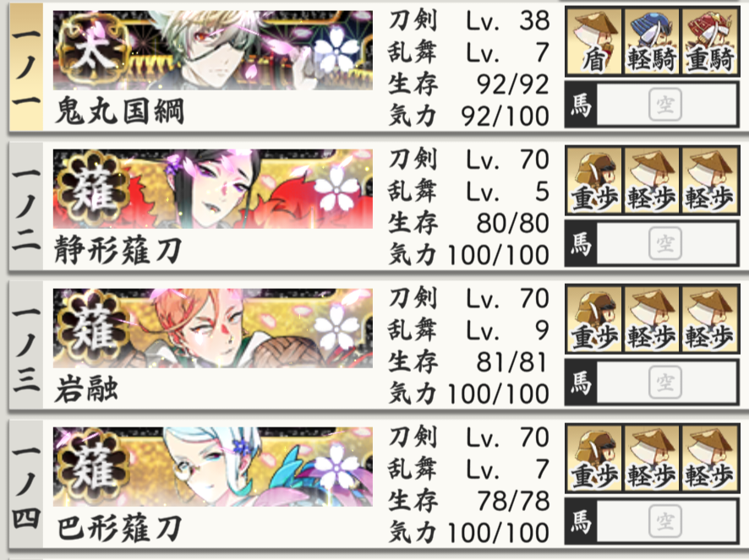Select the 一ノ四 slot tab
749x560 pixels.
pos(26,484)
